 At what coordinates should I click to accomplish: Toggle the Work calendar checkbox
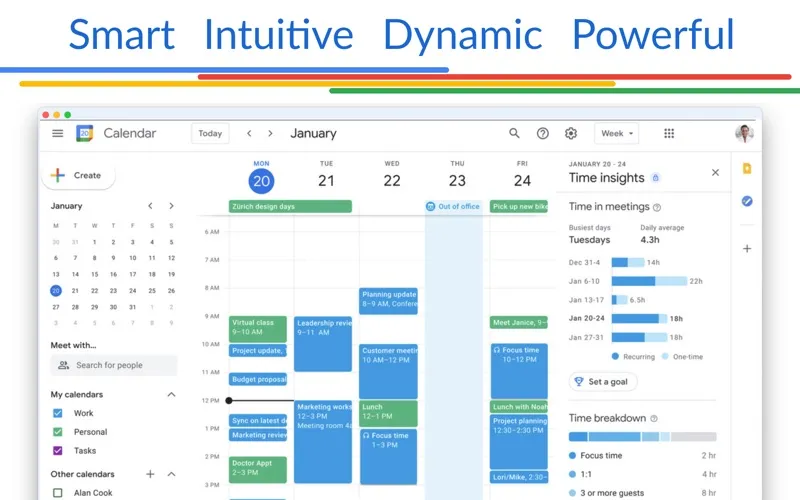(58, 413)
